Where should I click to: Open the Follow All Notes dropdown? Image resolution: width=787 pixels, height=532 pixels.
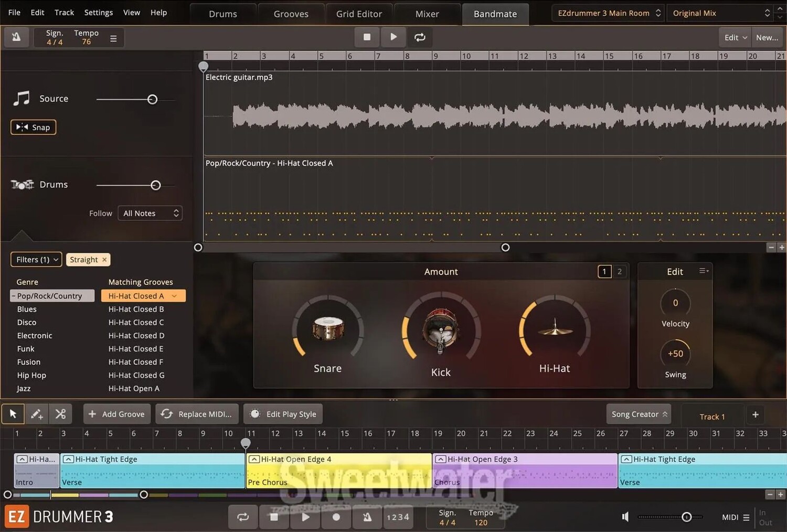tap(150, 213)
